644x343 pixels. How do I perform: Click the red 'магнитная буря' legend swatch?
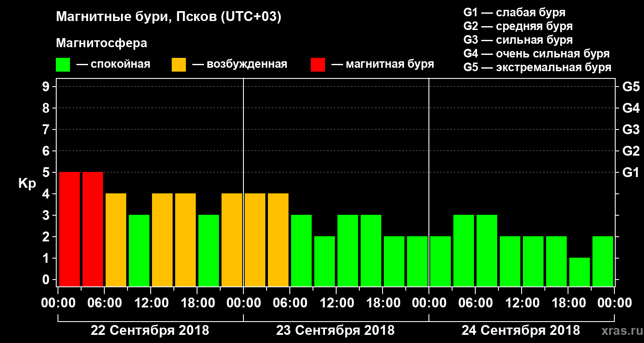point(318,65)
